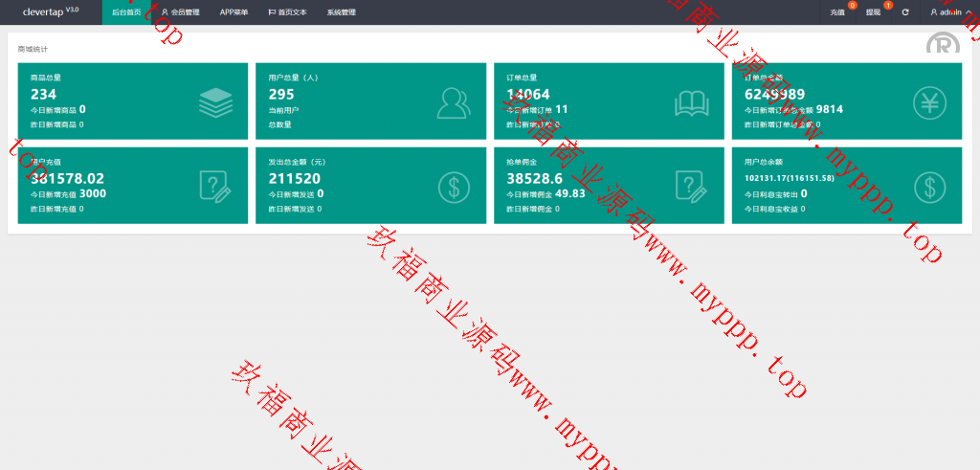Click the open book icon in 订单总量 card

[692, 101]
